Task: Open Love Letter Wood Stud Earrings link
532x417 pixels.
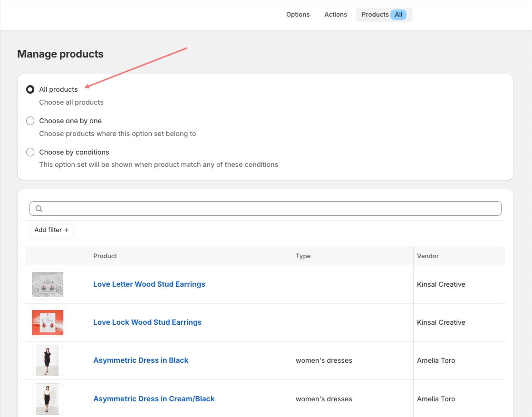Action: (149, 284)
